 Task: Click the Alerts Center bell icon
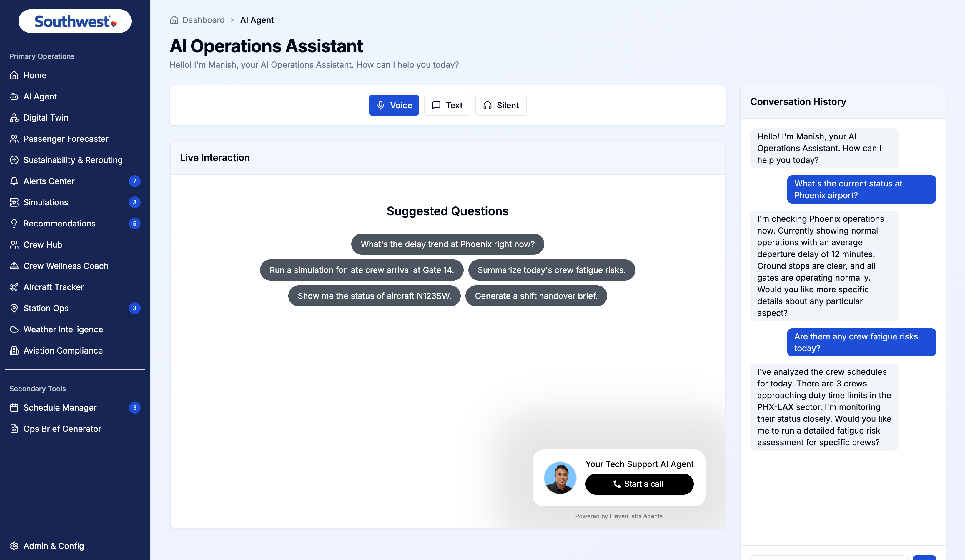point(14,181)
